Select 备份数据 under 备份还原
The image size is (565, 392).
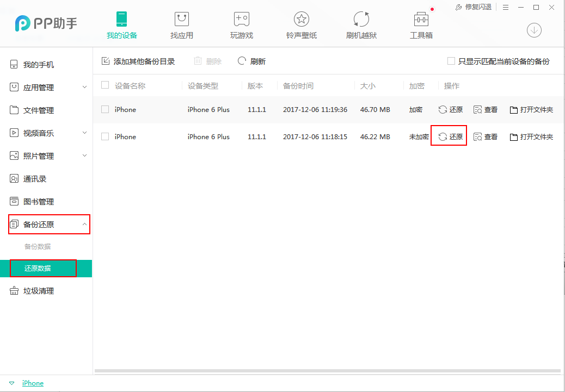pos(37,246)
